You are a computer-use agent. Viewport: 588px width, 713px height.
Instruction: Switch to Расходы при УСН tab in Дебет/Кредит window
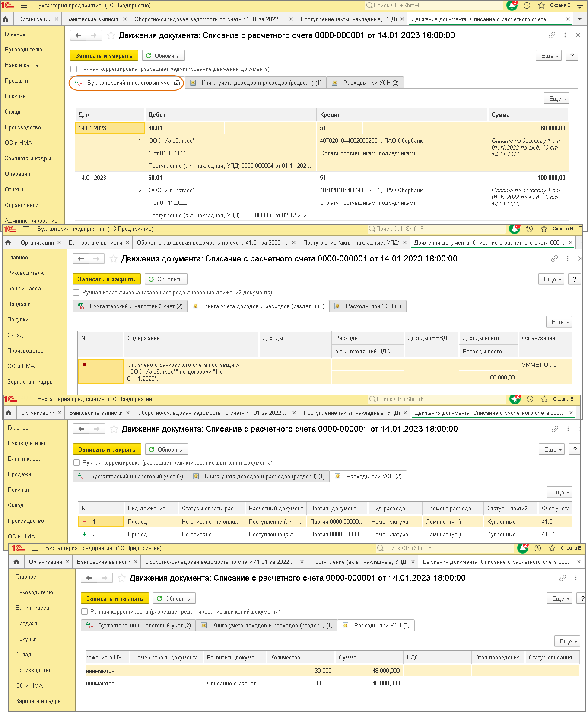pos(366,83)
